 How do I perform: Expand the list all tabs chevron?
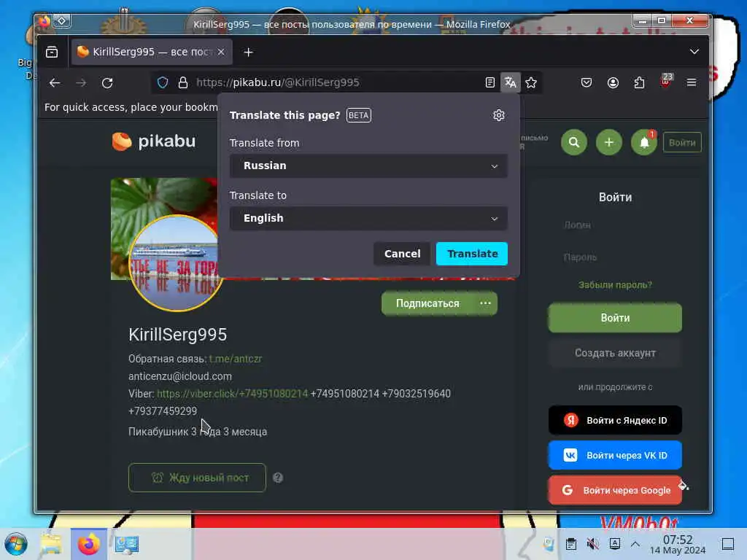(x=694, y=52)
